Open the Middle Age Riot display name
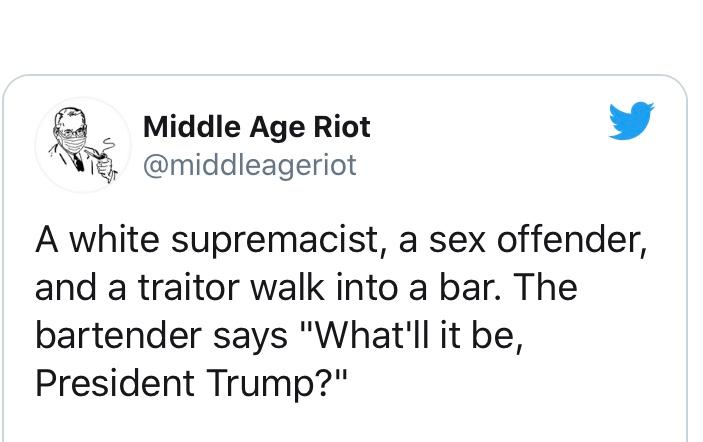This screenshot has height=442, width=703. pos(256,127)
